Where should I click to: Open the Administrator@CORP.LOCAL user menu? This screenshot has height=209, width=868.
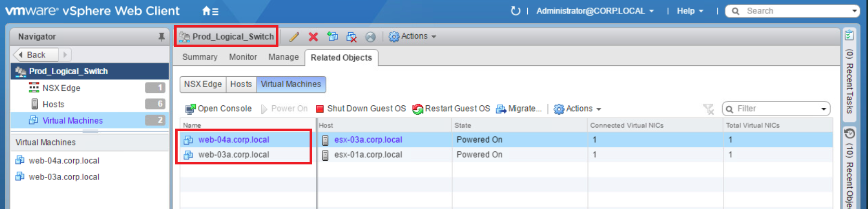coord(595,11)
